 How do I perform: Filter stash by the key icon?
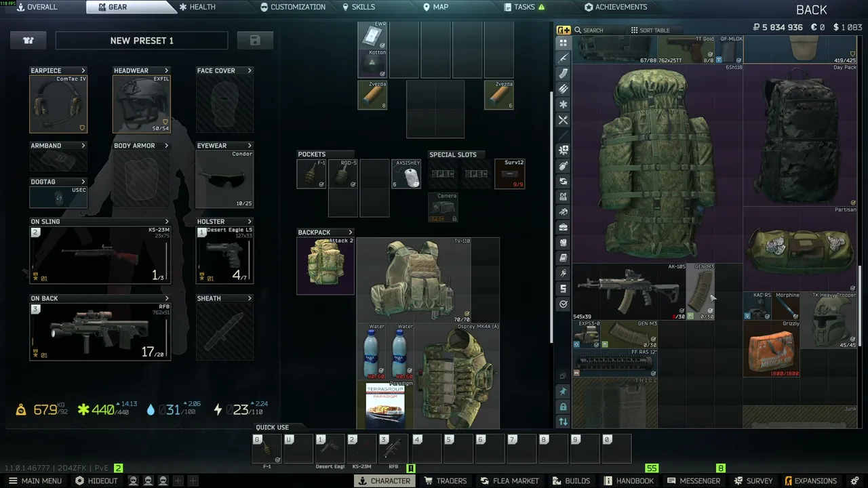564,273
